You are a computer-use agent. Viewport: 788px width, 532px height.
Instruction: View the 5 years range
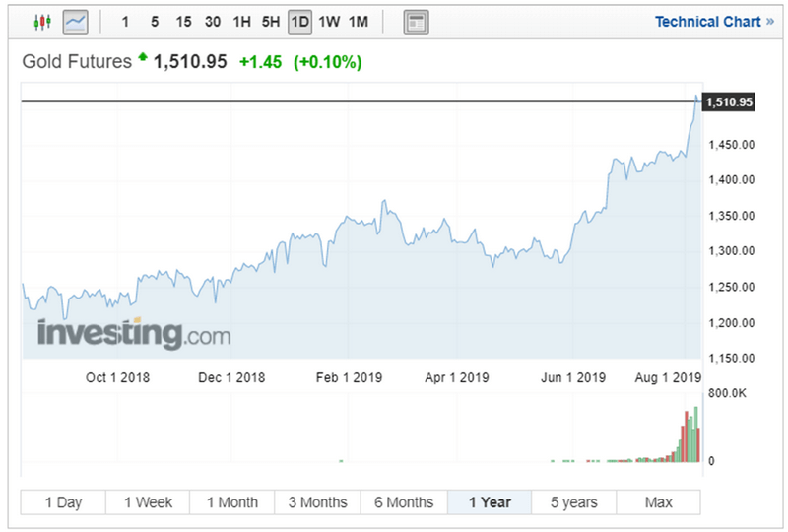point(573,502)
